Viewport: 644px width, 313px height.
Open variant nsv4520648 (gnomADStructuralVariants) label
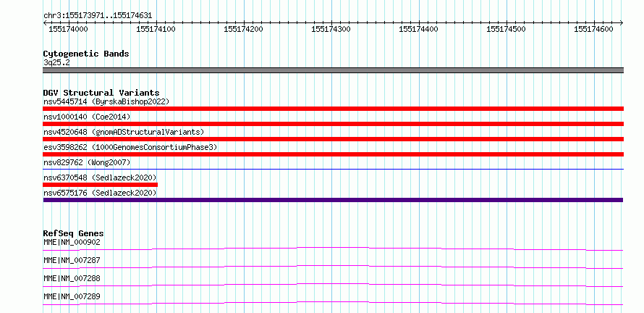(x=124, y=132)
